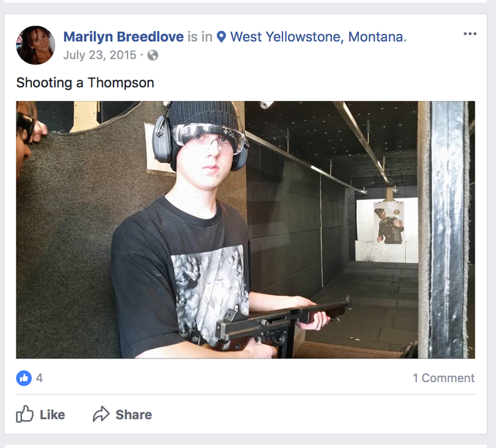Screen dimensions: 496x448
Task: Open the July 23, 2015 timestamp
Action: (x=100, y=55)
